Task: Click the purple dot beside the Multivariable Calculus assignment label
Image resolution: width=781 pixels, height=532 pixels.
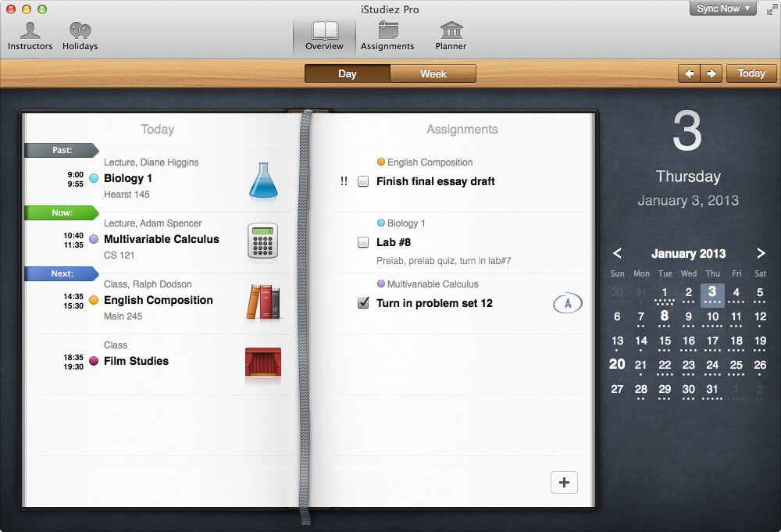Action: (x=381, y=284)
